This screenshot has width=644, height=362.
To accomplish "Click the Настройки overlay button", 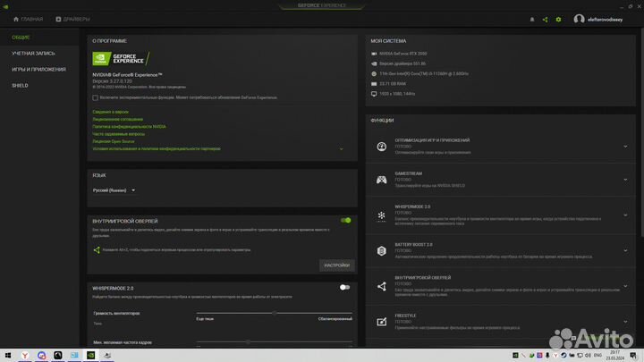I will [336, 265].
